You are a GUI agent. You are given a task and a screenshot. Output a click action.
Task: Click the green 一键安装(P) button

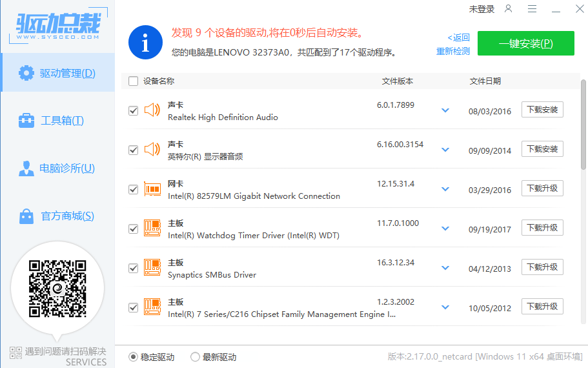click(526, 43)
